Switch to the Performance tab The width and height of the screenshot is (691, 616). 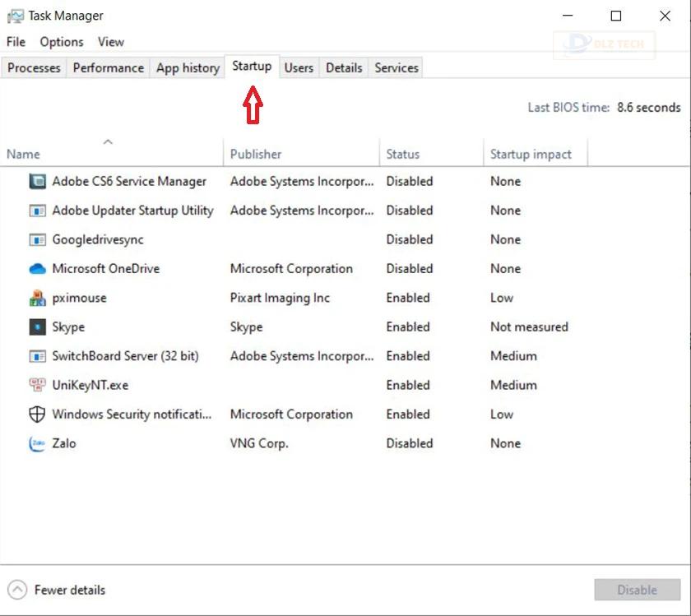tap(109, 68)
